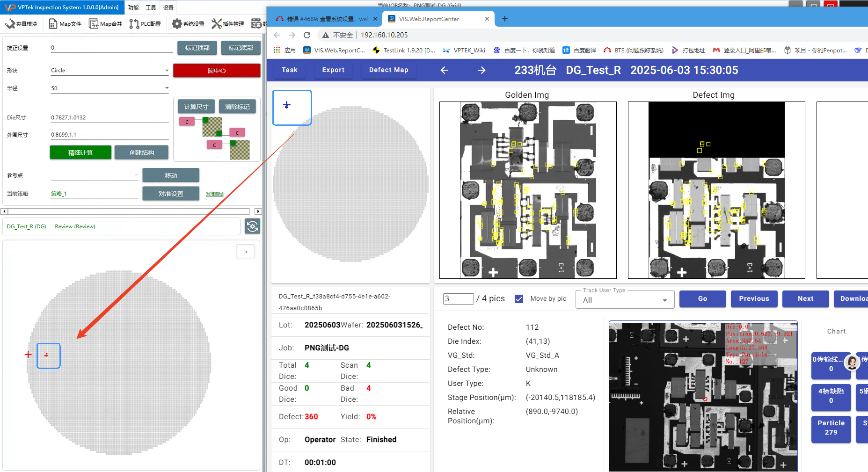Switch to the DG_Test_R (DG) tab
The height and width of the screenshot is (472, 868).
click(x=26, y=226)
